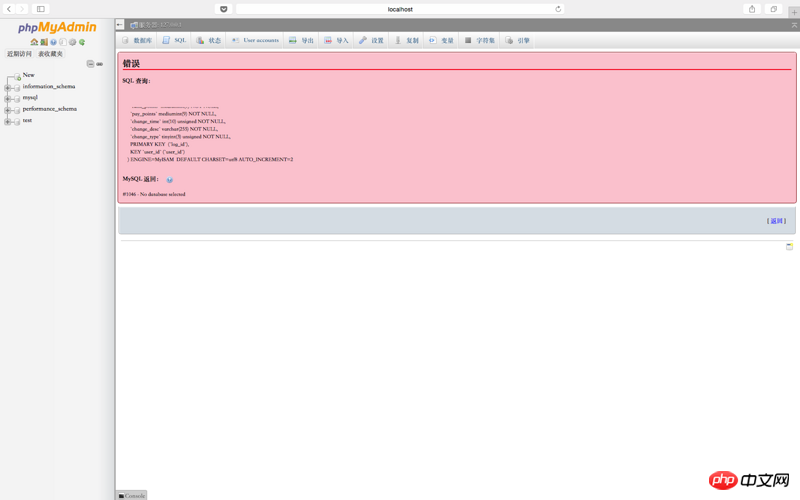Viewport: 800px width, 500px height.
Task: Expand the mysql database node
Action: (x=7, y=99)
